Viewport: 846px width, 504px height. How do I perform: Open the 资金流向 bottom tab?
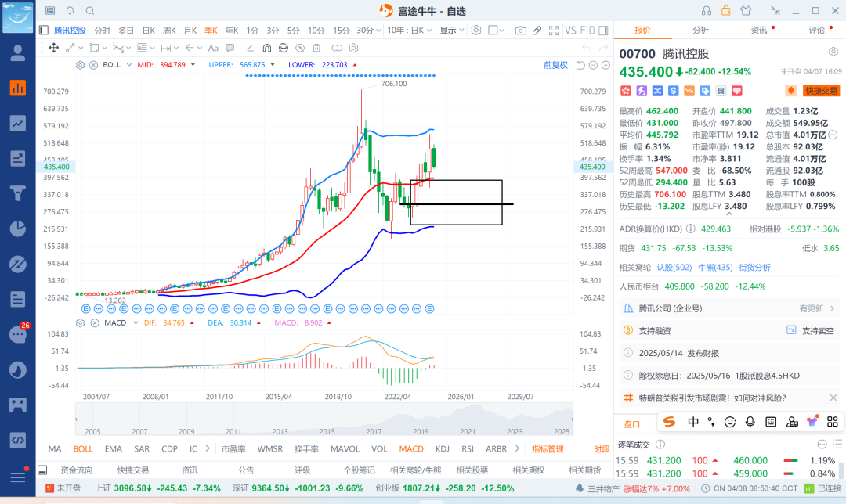point(76,470)
